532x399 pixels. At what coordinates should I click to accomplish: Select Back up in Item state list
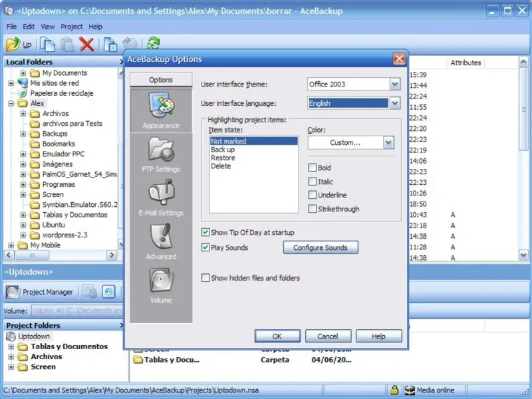253,150
